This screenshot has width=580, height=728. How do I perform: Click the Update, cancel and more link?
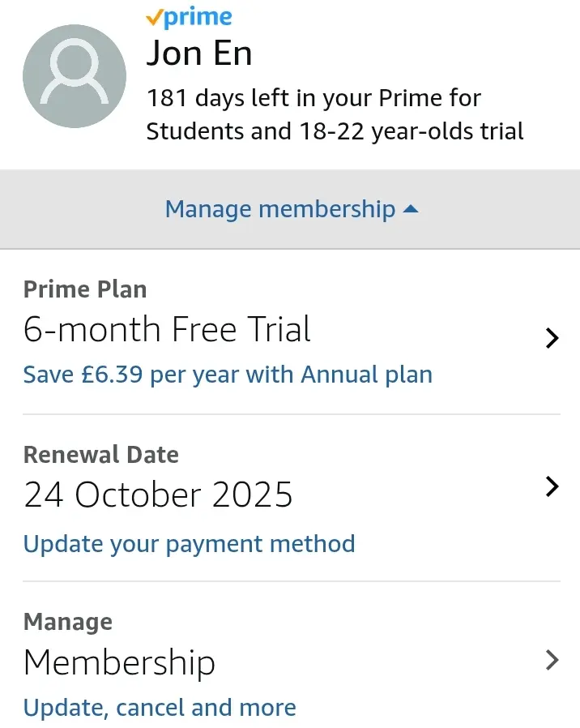click(x=160, y=708)
